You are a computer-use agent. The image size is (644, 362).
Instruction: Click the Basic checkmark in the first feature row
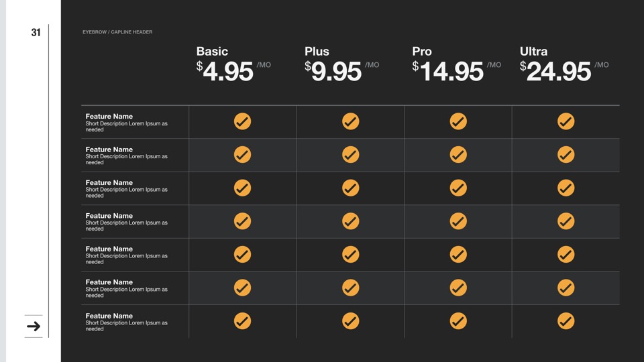tap(242, 121)
